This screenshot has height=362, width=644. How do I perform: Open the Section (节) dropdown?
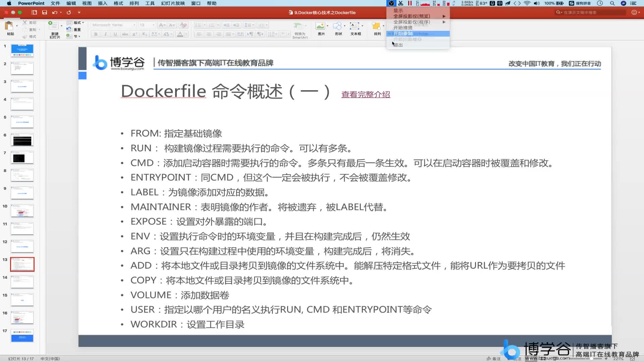click(73, 37)
